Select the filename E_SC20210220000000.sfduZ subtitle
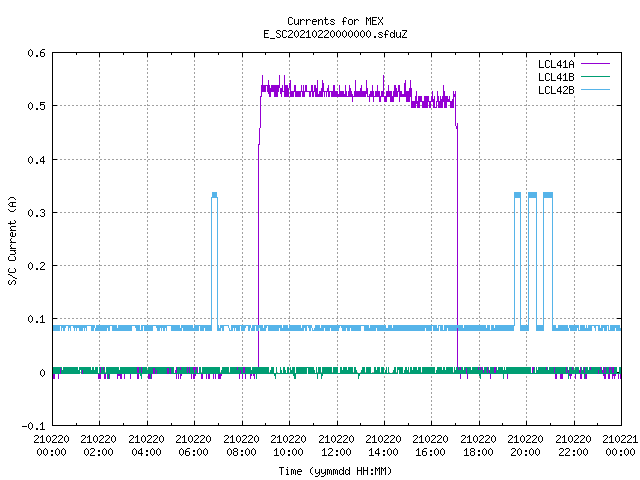The height and width of the screenshot is (480, 640). [335, 34]
